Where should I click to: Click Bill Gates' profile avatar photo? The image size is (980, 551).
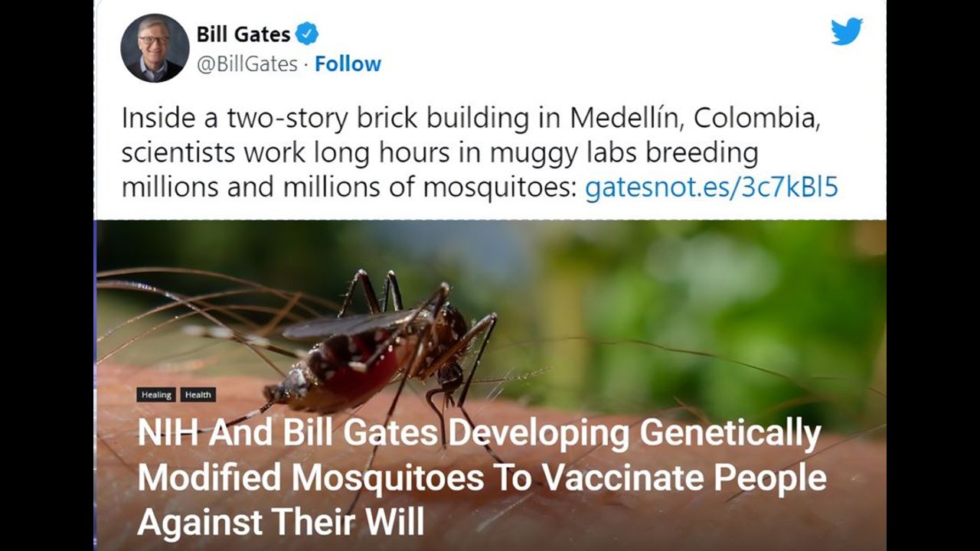click(155, 48)
